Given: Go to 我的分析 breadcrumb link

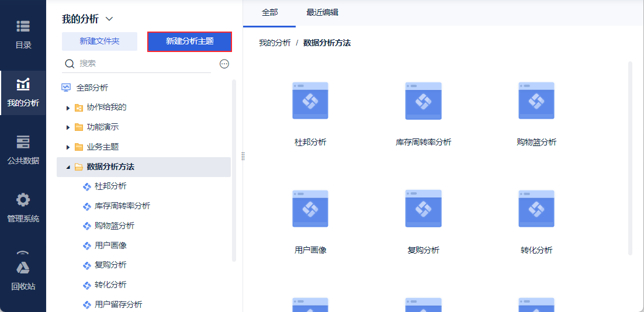Looking at the screenshot, I should coord(275,43).
